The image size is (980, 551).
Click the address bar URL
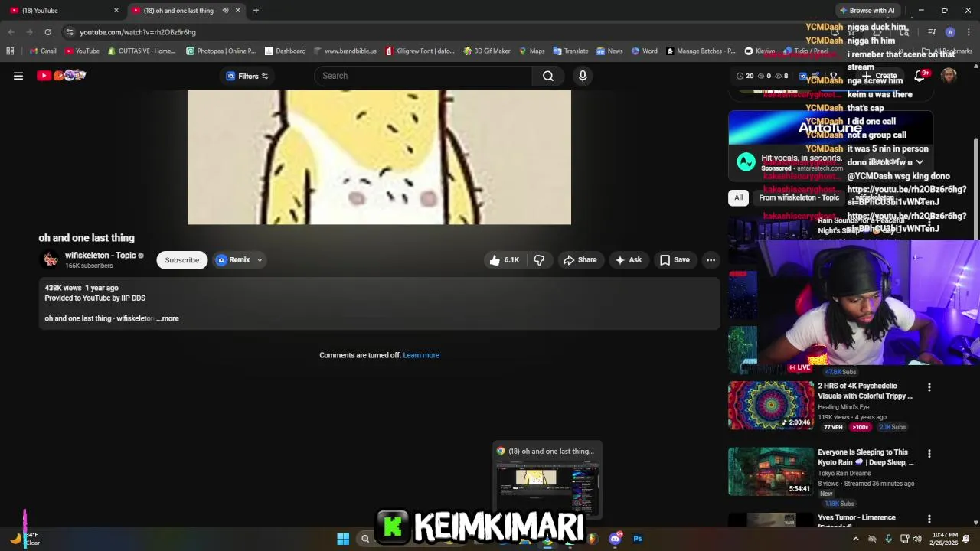[x=138, y=32]
